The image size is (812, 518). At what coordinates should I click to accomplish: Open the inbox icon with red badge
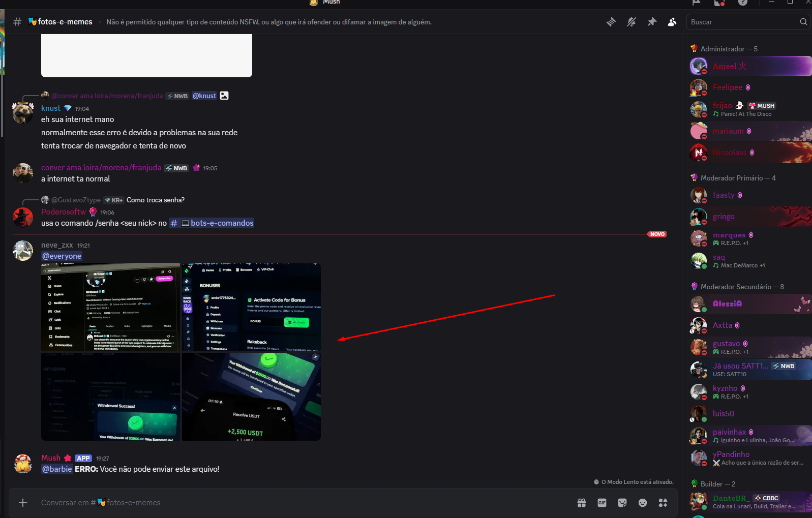(719, 3)
